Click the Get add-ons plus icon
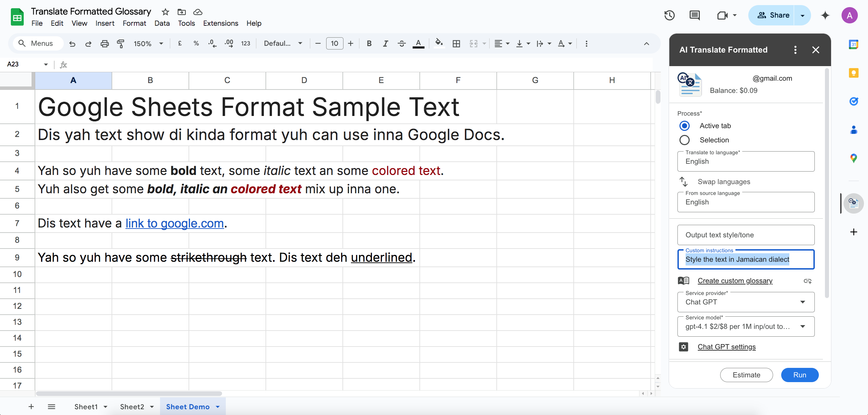 [x=854, y=232]
